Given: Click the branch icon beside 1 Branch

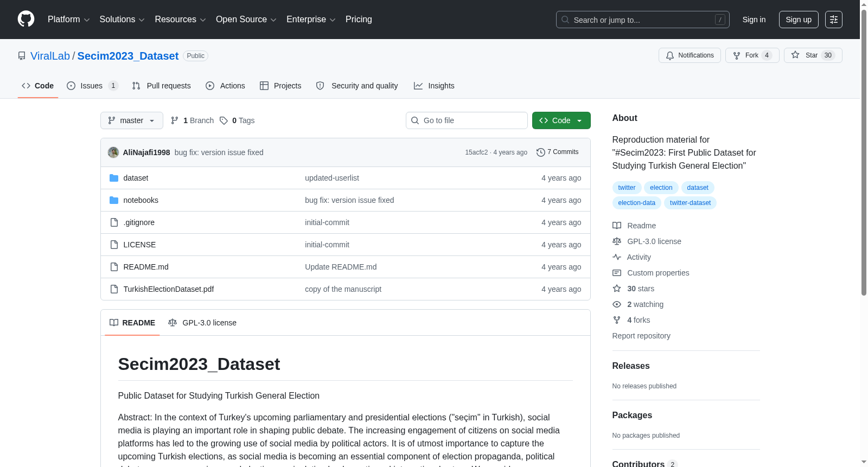Looking at the screenshot, I should click(x=175, y=120).
